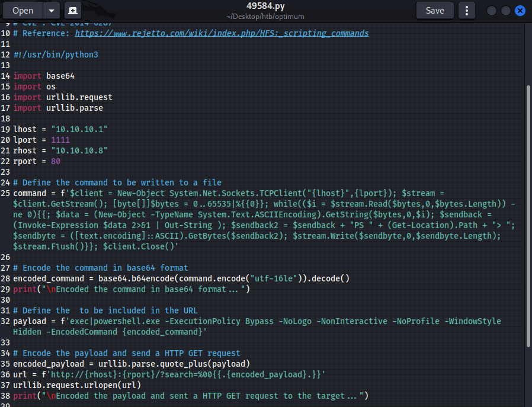Image resolution: width=532 pixels, height=407 pixels.
Task: Click the lport value 1111
Action: [x=60, y=140]
